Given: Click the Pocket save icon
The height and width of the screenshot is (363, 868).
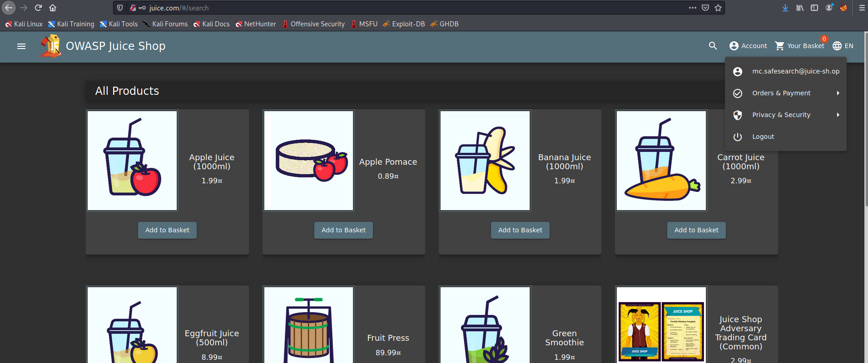Looking at the screenshot, I should tap(705, 8).
